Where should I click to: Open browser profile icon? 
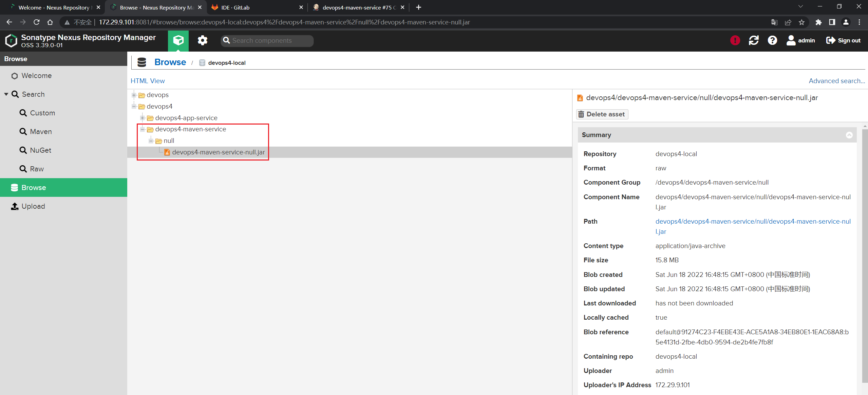846,22
